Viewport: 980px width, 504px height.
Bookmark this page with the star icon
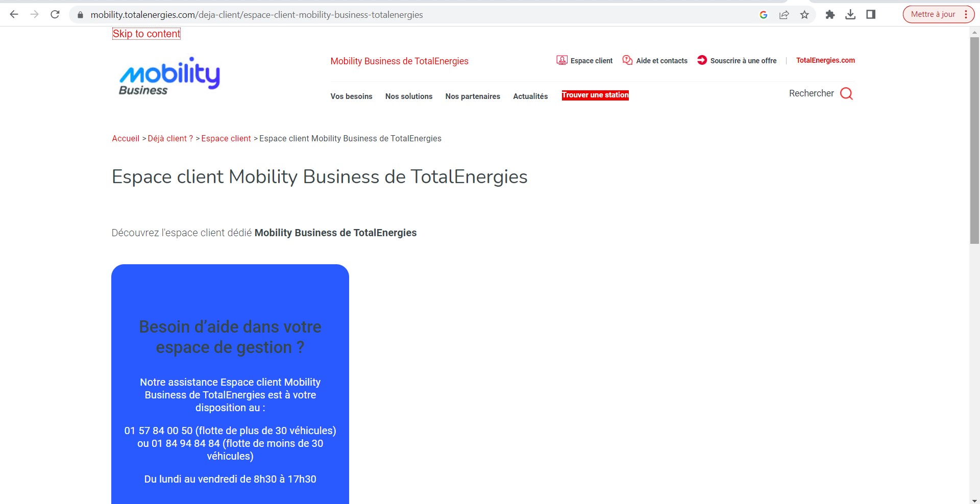(804, 15)
